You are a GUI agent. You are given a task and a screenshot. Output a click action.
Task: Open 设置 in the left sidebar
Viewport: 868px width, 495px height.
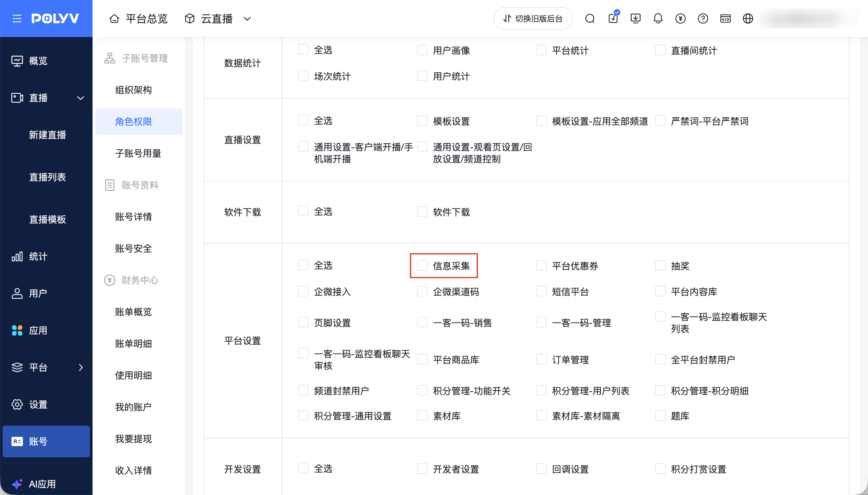tap(46, 404)
